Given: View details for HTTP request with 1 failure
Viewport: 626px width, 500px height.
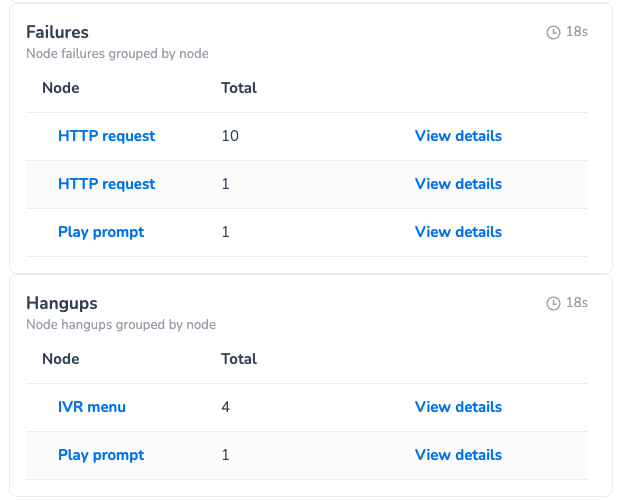Looking at the screenshot, I should click(x=458, y=184).
